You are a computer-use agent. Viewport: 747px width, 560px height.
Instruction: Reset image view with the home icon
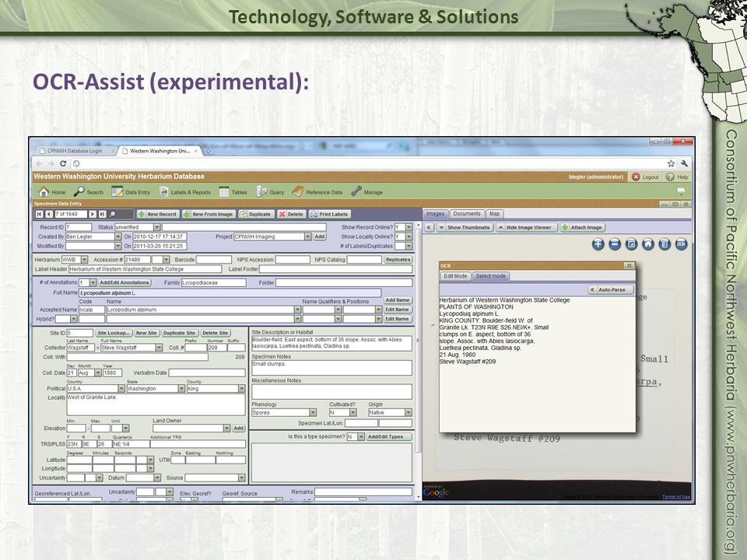coord(648,244)
